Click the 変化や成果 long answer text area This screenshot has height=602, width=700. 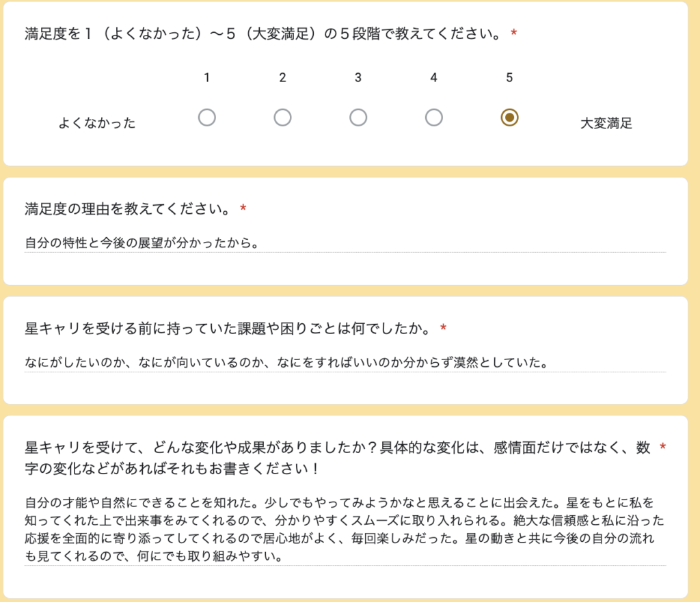[x=345, y=530]
